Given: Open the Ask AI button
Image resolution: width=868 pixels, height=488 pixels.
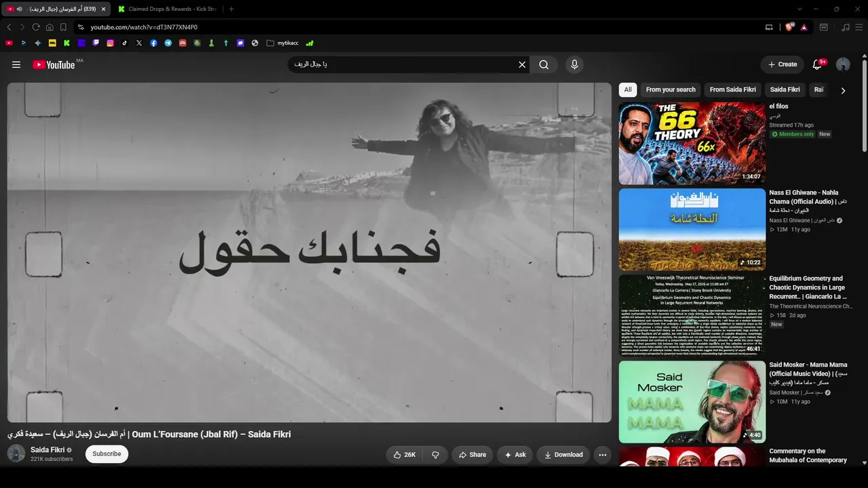Looking at the screenshot, I should (x=515, y=455).
